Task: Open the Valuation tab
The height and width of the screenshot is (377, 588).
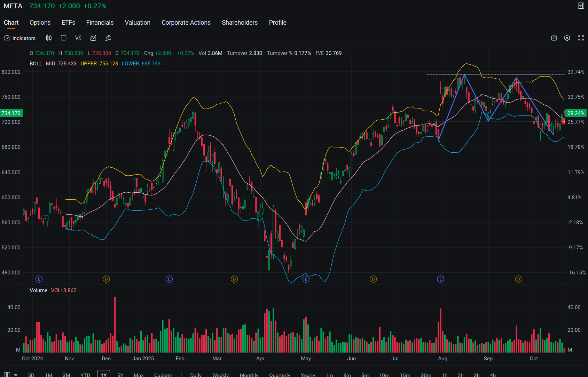Action: pos(138,23)
